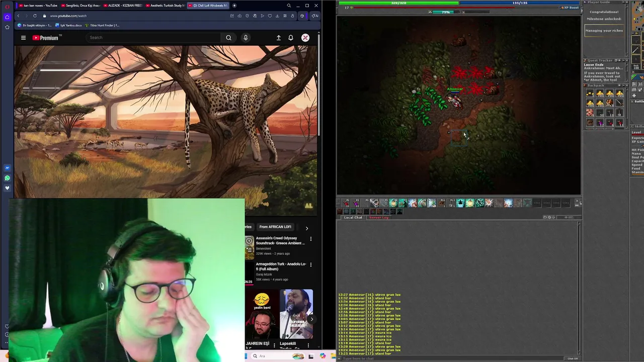The width and height of the screenshot is (644, 362).
Task: Click the green health bar 320/320
Action: pos(398,3)
